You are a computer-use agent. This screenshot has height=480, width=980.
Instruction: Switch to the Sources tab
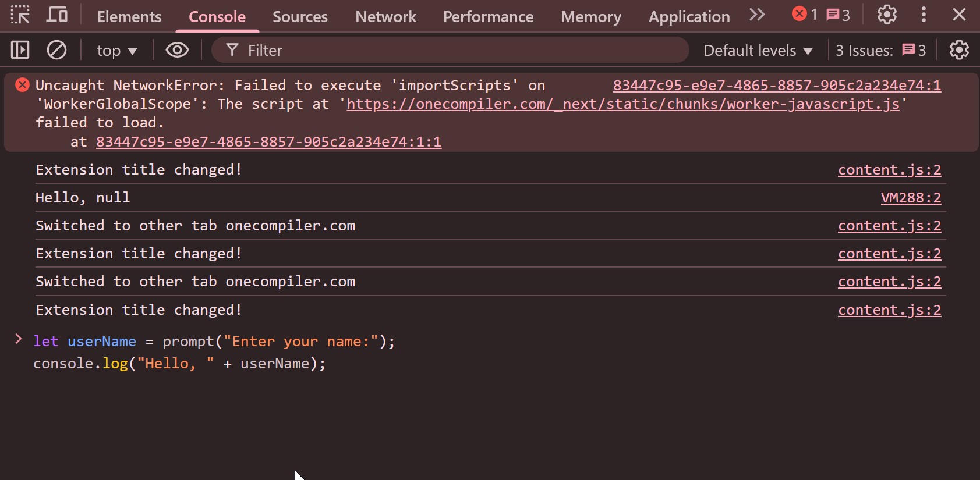coord(300,17)
